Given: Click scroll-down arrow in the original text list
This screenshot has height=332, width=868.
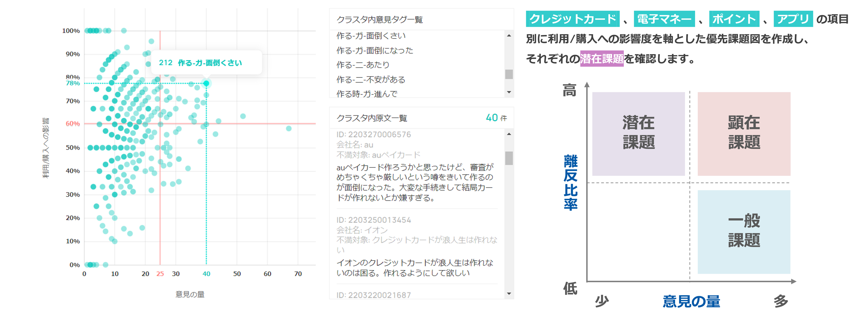Looking at the screenshot, I should click(x=509, y=293).
